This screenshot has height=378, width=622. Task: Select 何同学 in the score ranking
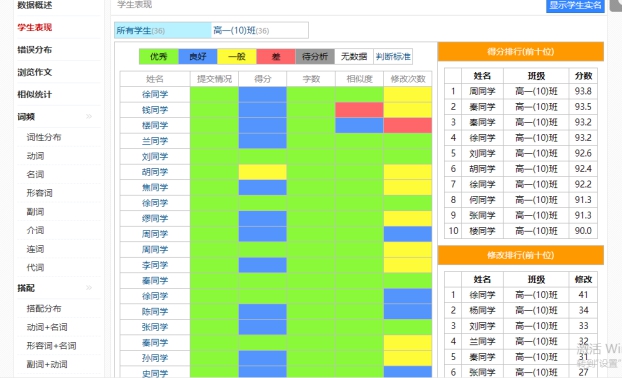coord(482,200)
